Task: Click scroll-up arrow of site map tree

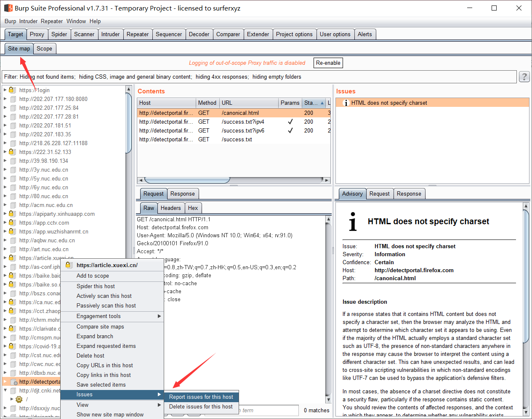Action: point(129,89)
